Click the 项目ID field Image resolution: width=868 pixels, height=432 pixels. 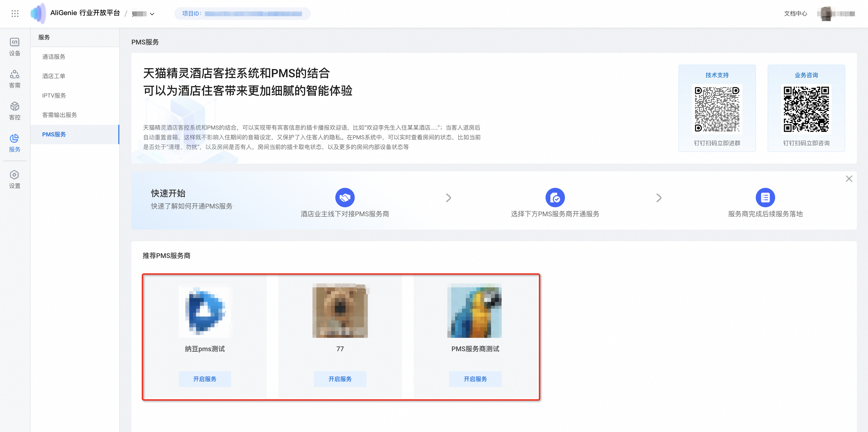tap(242, 14)
